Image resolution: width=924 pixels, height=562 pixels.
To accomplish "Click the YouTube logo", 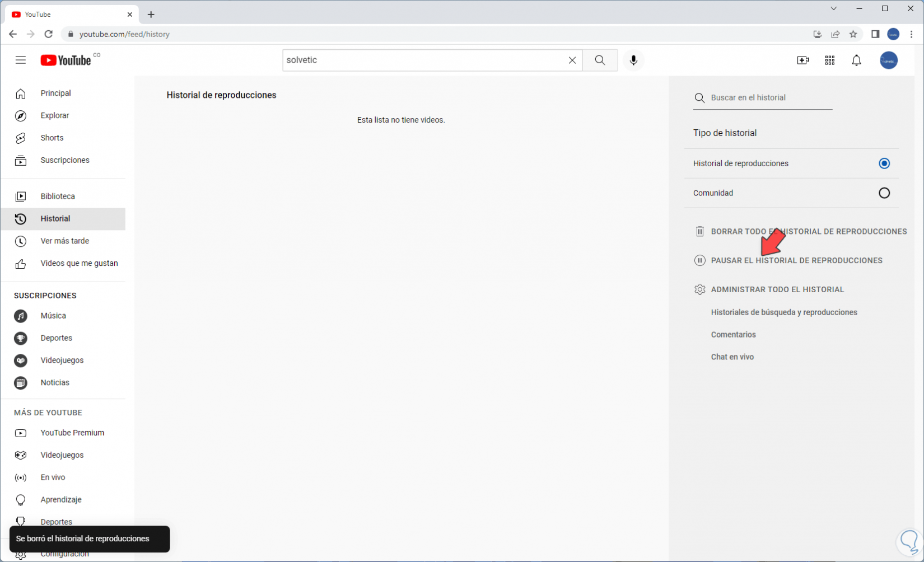I will click(66, 60).
